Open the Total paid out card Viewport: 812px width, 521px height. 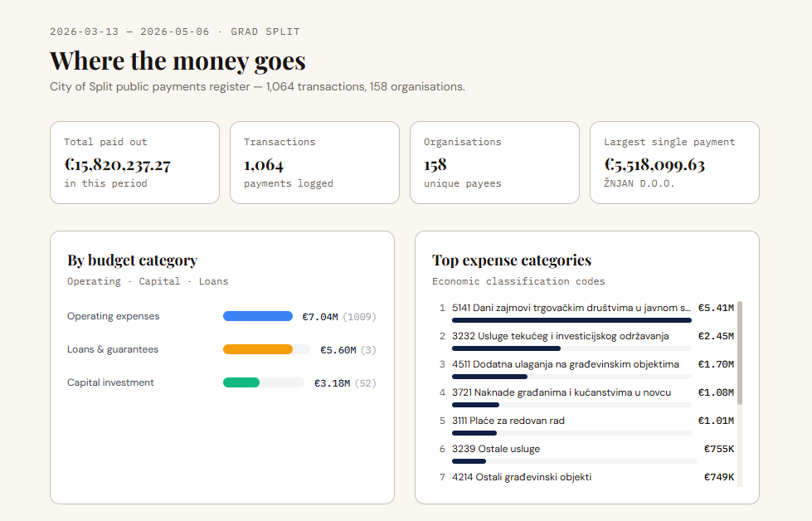pos(134,163)
